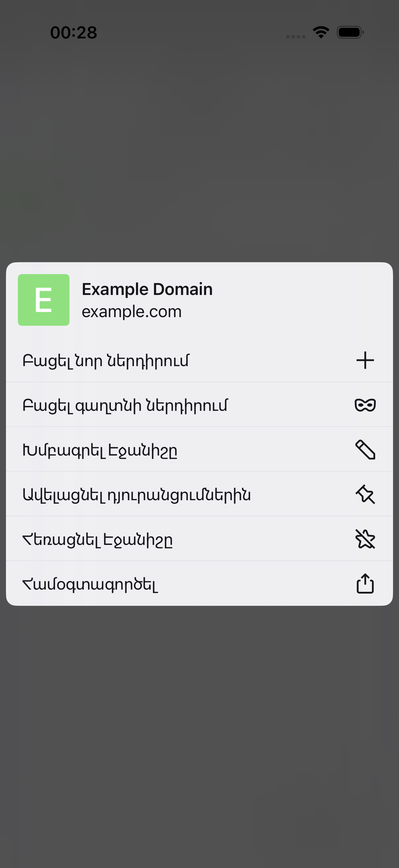
Task: Tap the Wi-Fi status icon
Action: click(321, 32)
